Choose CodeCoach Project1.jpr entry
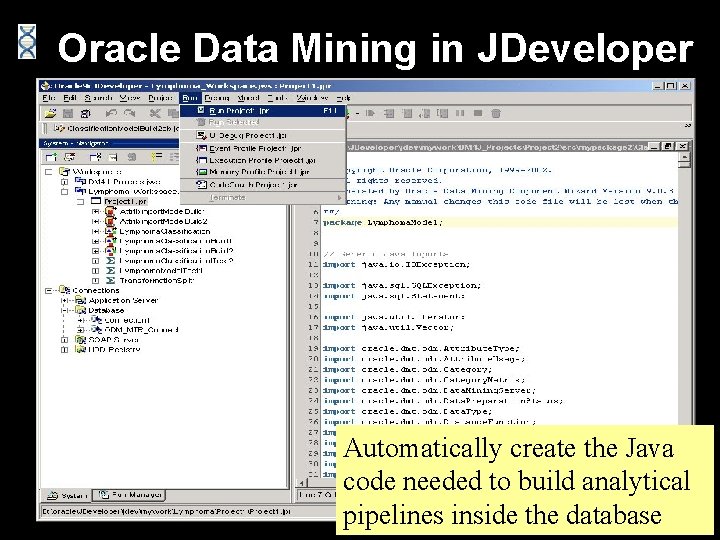 [263, 185]
